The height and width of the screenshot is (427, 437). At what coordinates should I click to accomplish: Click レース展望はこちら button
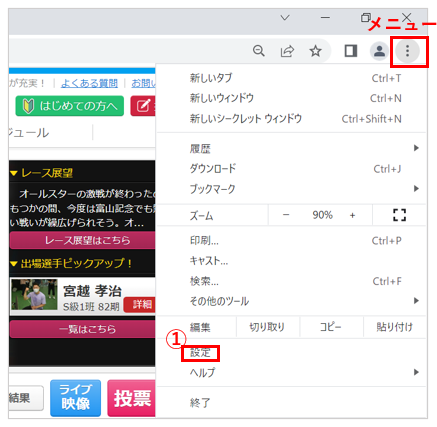pyautogui.click(x=83, y=240)
